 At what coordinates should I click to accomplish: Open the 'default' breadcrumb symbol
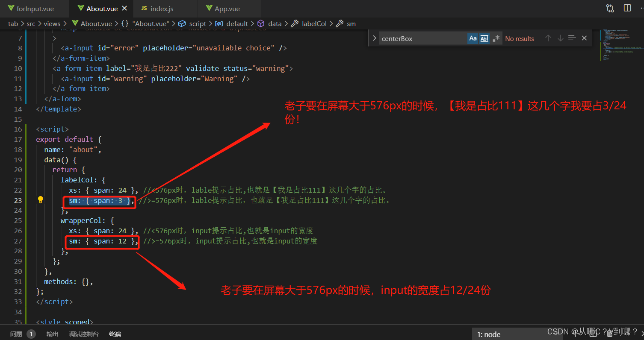click(232, 23)
